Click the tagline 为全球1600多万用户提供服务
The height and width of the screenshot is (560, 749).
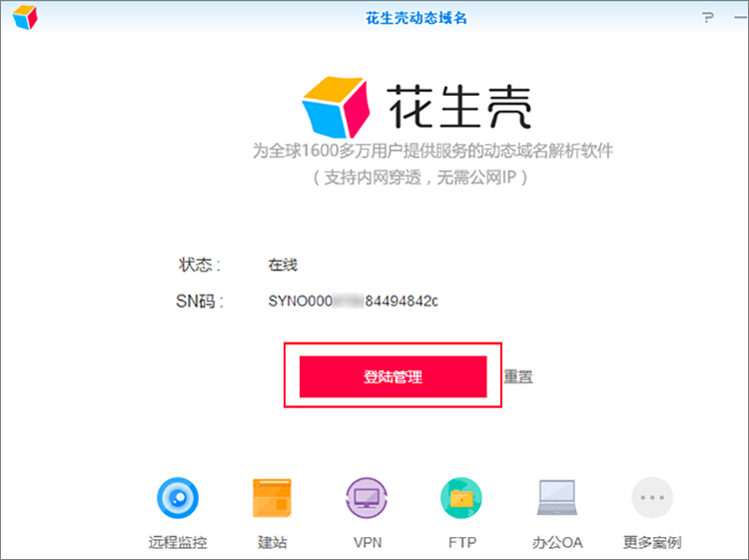tap(432, 151)
